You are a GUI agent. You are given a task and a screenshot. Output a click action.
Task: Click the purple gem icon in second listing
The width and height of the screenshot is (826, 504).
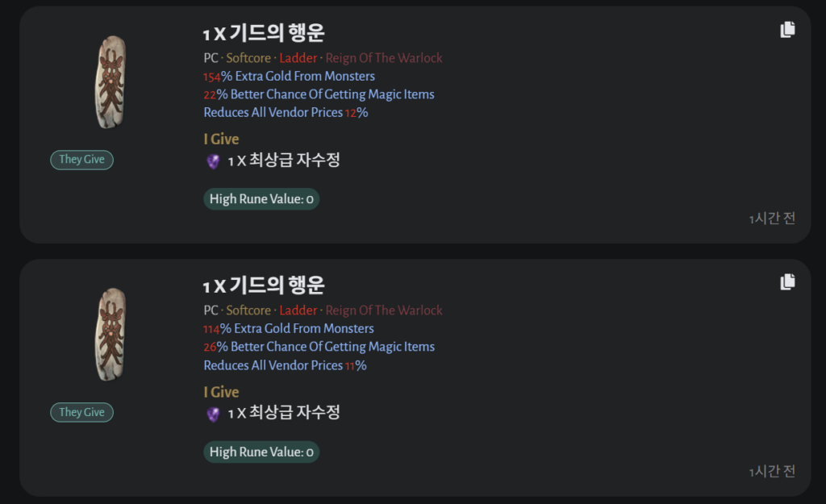[213, 414]
